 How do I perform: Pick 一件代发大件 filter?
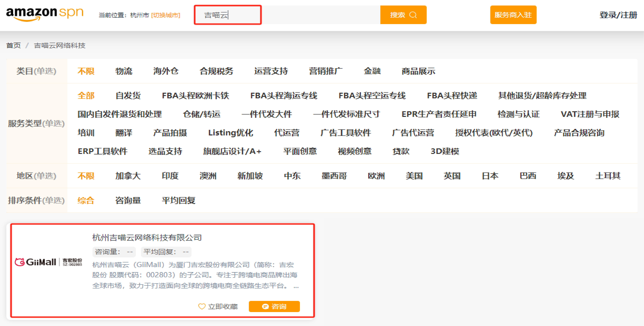click(267, 114)
